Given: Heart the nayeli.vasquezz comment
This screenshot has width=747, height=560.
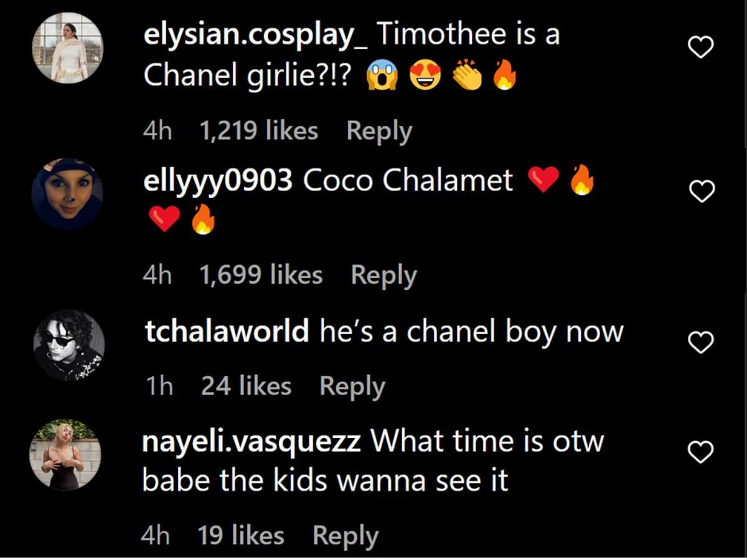Looking at the screenshot, I should [702, 453].
